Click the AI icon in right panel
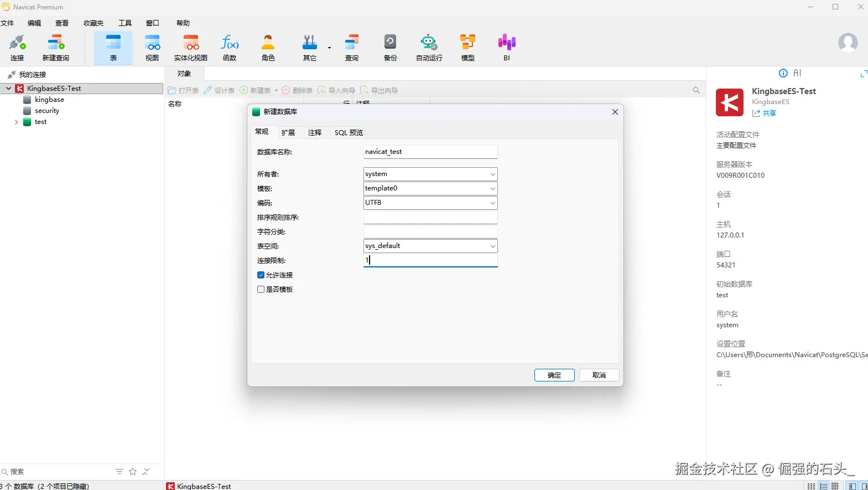Image resolution: width=868 pixels, height=490 pixels. click(797, 73)
